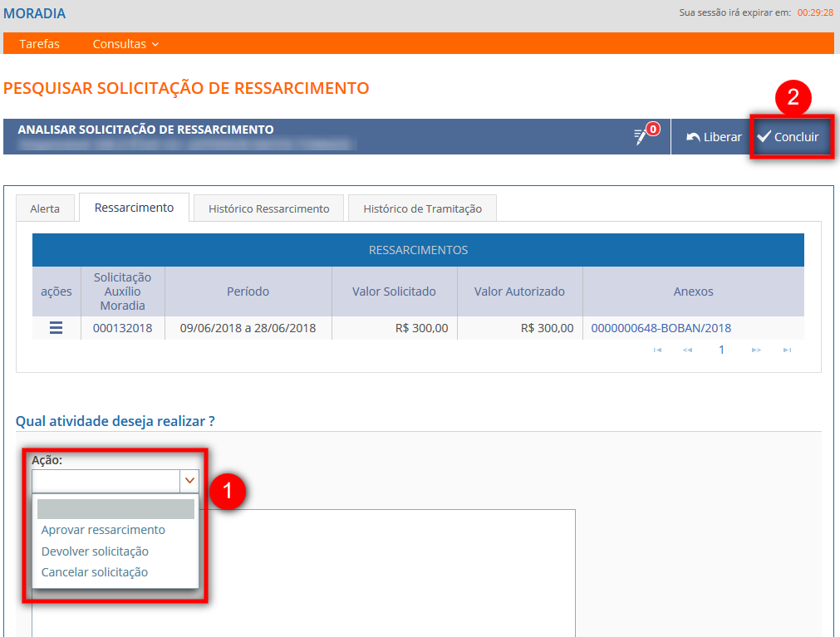This screenshot has width=840, height=637.
Task: Switch to Histórico Ressarcimento tab
Action: click(269, 208)
